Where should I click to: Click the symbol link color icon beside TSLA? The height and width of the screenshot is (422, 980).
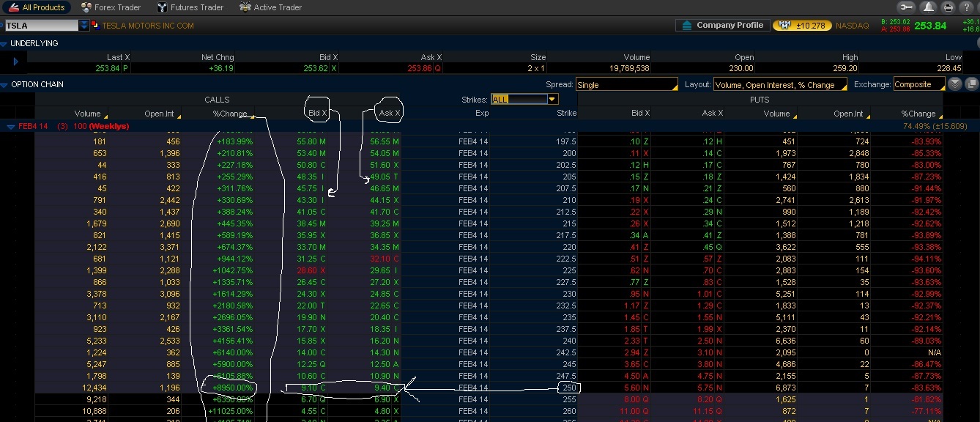(94, 25)
